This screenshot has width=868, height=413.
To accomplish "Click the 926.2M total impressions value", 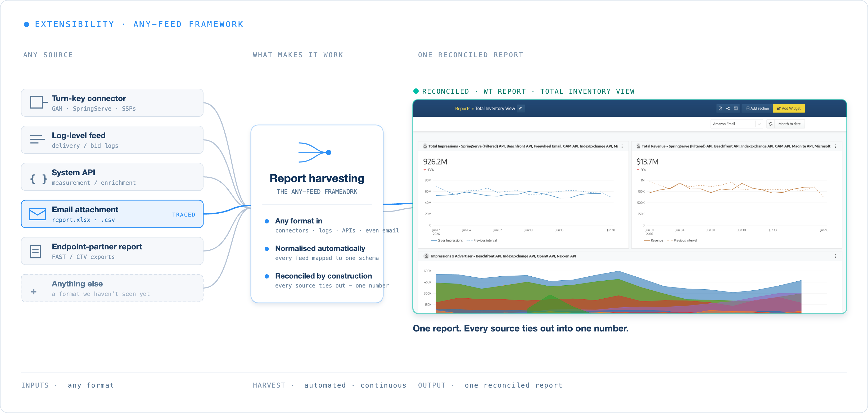I will [x=435, y=162].
